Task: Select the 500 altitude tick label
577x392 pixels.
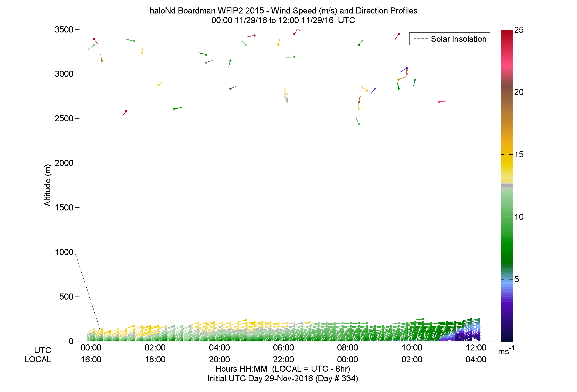Action: [66, 297]
